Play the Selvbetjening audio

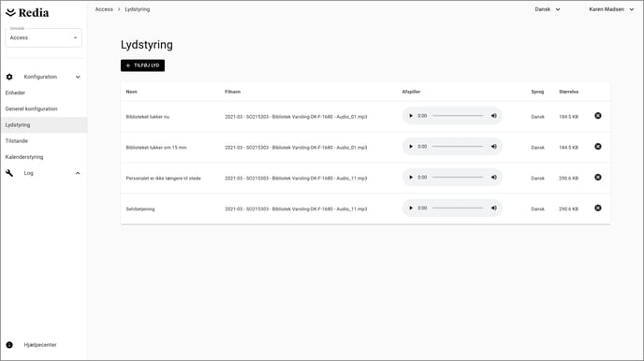[x=411, y=209]
